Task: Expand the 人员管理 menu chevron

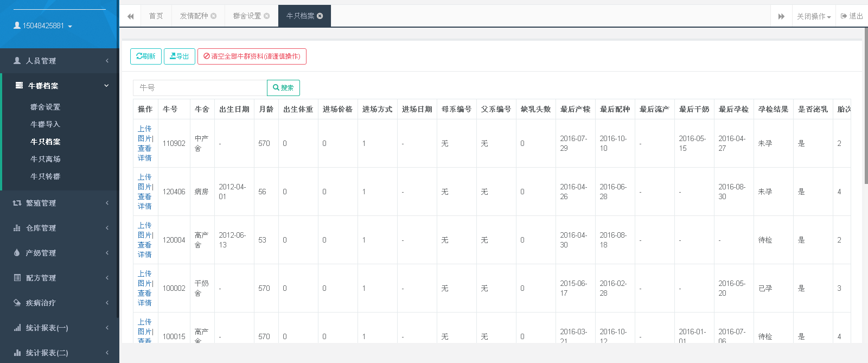Action: 107,61
